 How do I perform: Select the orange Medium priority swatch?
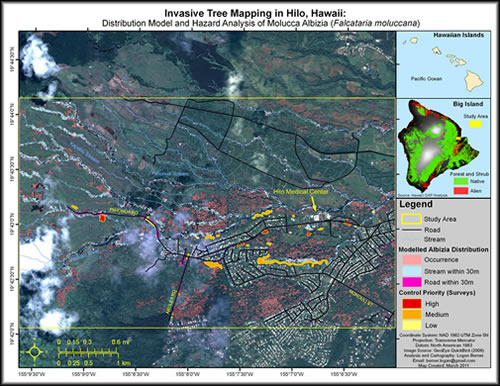pos(412,314)
